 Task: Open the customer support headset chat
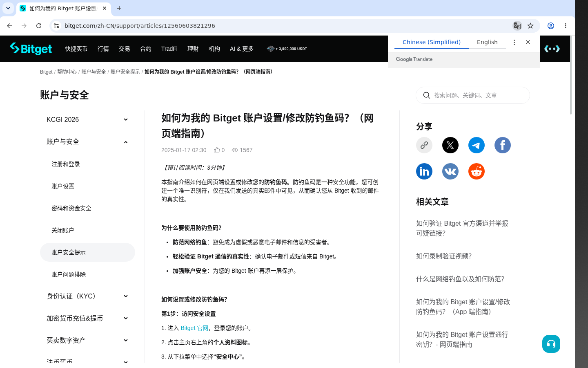(x=551, y=344)
